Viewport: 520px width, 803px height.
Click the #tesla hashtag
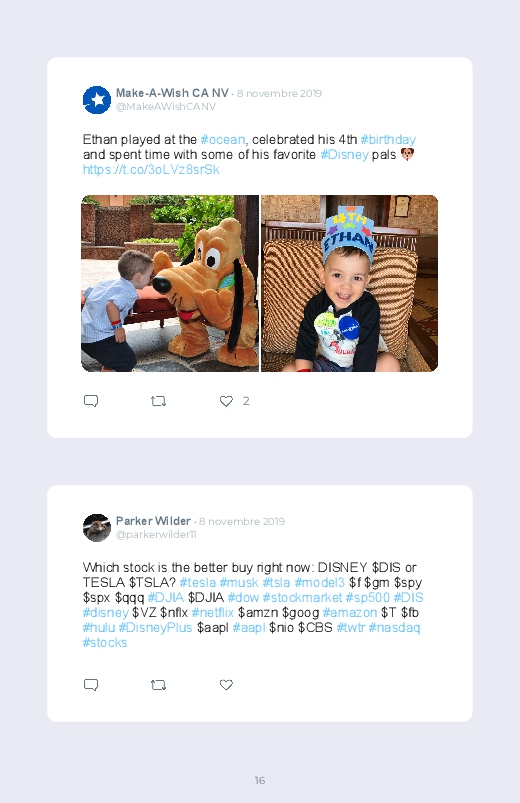click(x=198, y=583)
